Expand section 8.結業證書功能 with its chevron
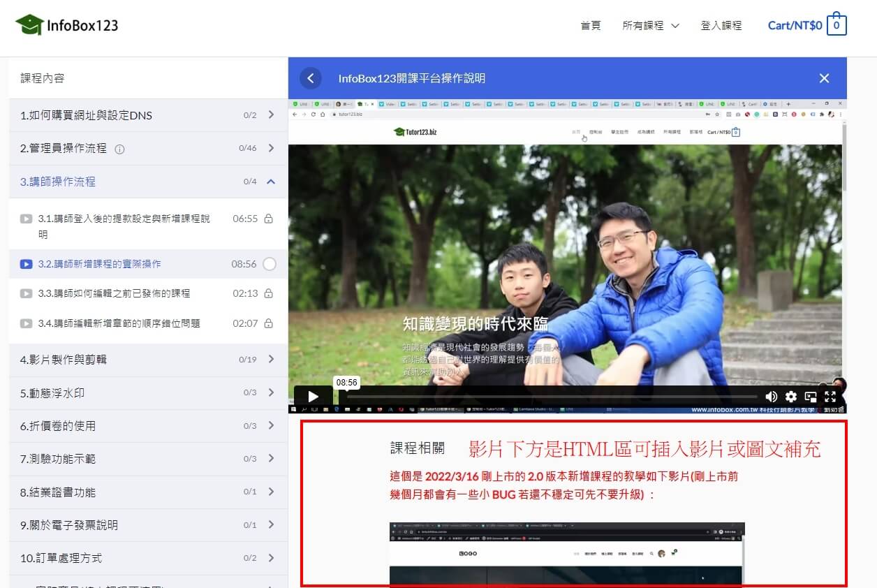877x588 pixels. tap(271, 492)
